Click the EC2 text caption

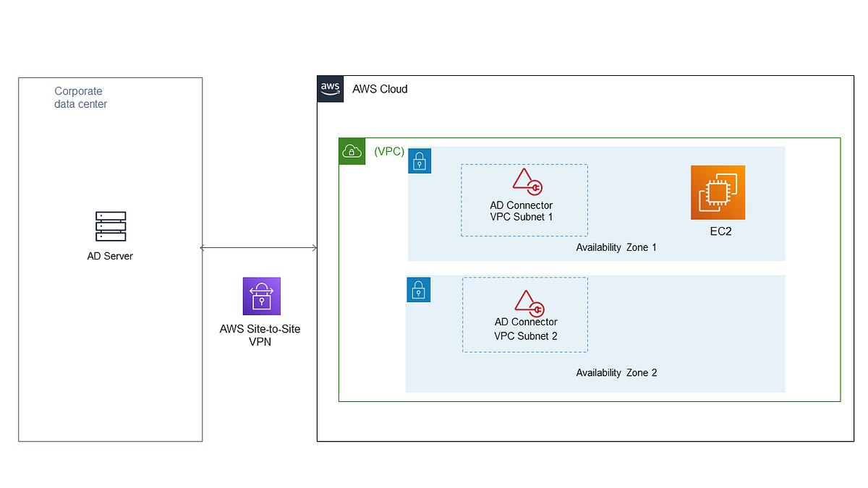click(718, 231)
